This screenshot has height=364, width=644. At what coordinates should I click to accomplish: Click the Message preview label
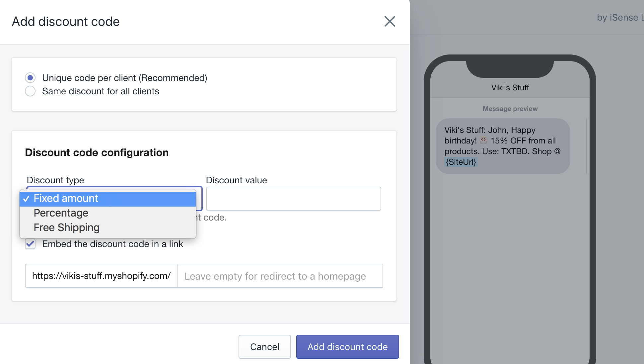click(x=510, y=109)
